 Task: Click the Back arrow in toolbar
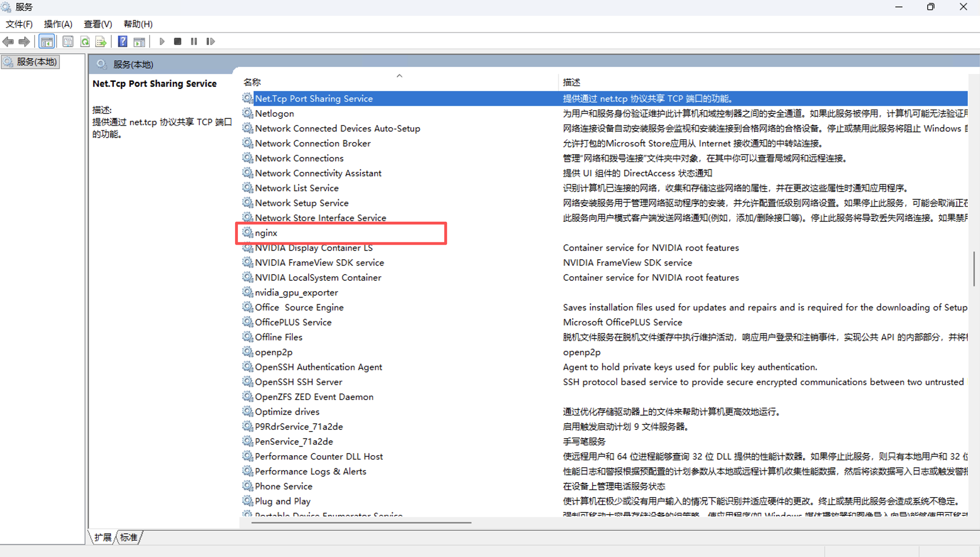coord(8,41)
